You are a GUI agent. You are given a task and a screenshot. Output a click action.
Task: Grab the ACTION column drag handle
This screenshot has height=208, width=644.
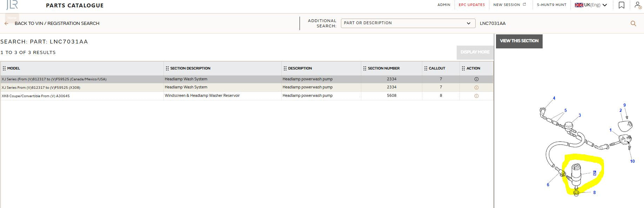click(x=463, y=68)
